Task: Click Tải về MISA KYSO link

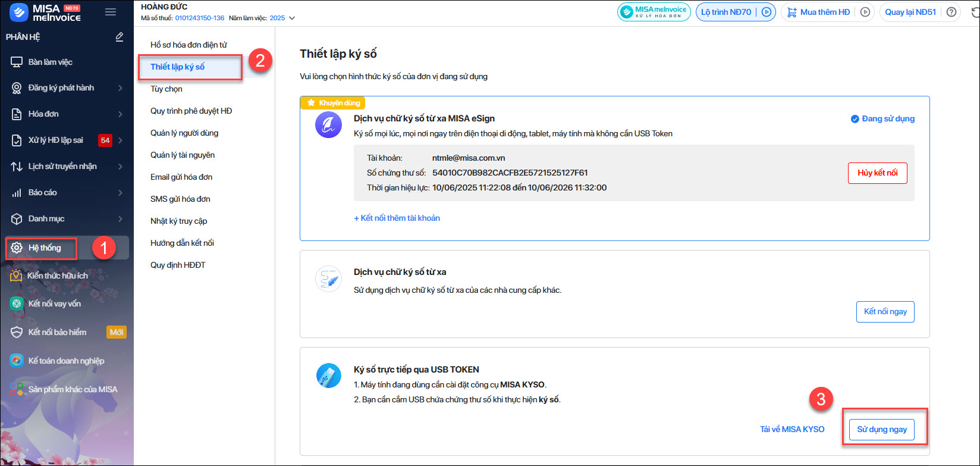Action: click(x=792, y=430)
